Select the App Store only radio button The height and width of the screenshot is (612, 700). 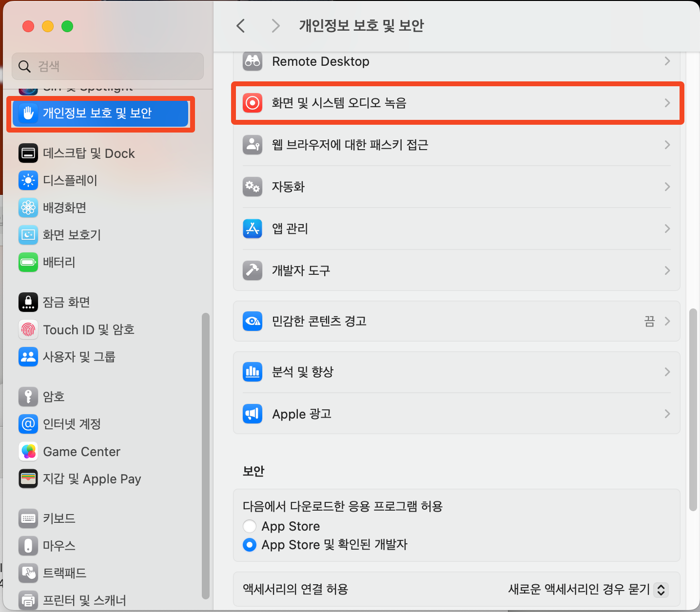click(250, 526)
